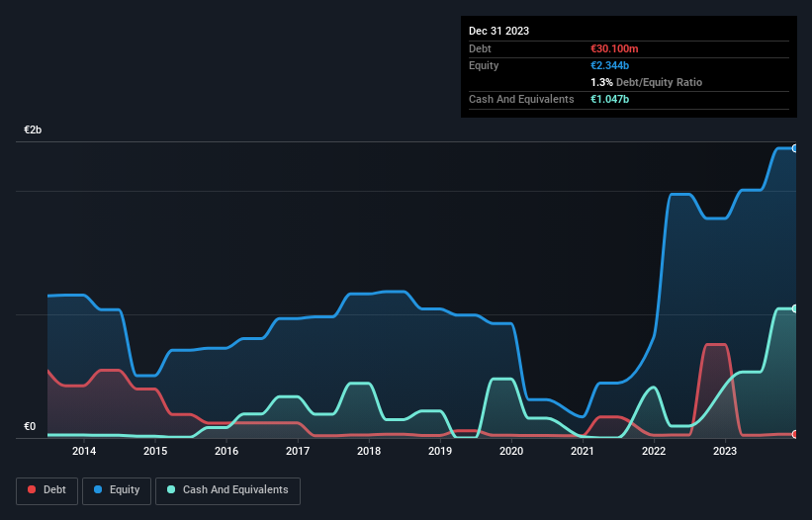The image size is (812, 520).
Task: Click the 2020 x-axis year label
Action: [511, 451]
